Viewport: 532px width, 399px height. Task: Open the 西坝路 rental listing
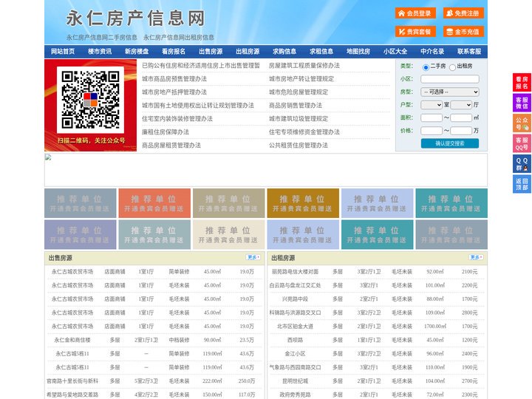[x=295, y=340]
